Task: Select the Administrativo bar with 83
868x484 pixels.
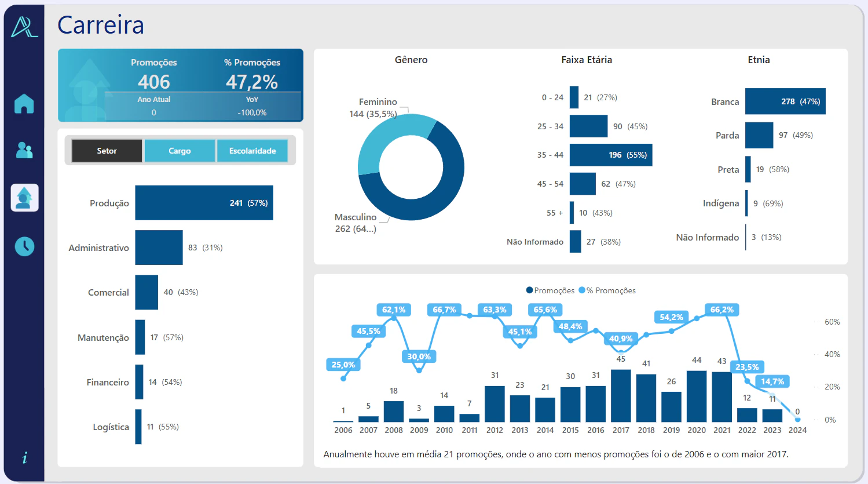Action: [159, 248]
